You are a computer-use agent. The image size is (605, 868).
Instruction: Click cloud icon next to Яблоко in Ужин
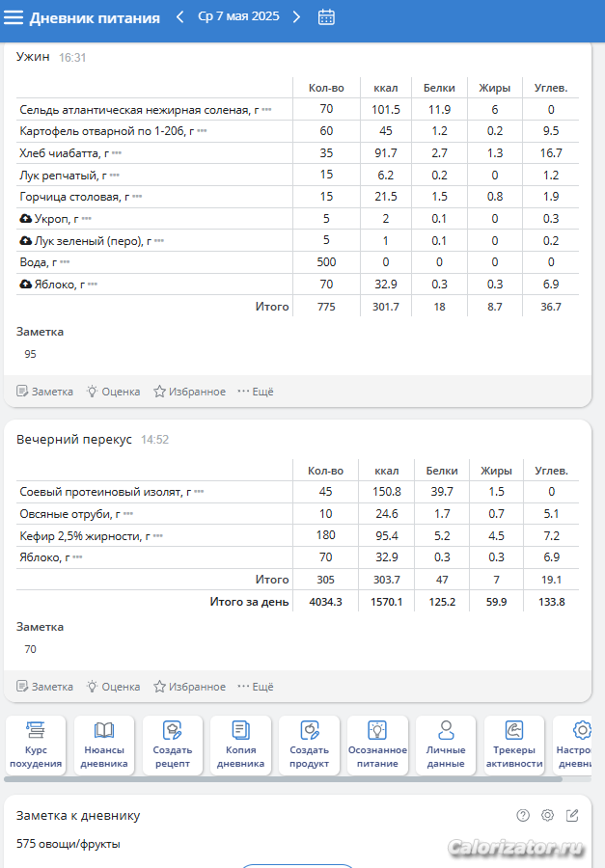(x=25, y=284)
